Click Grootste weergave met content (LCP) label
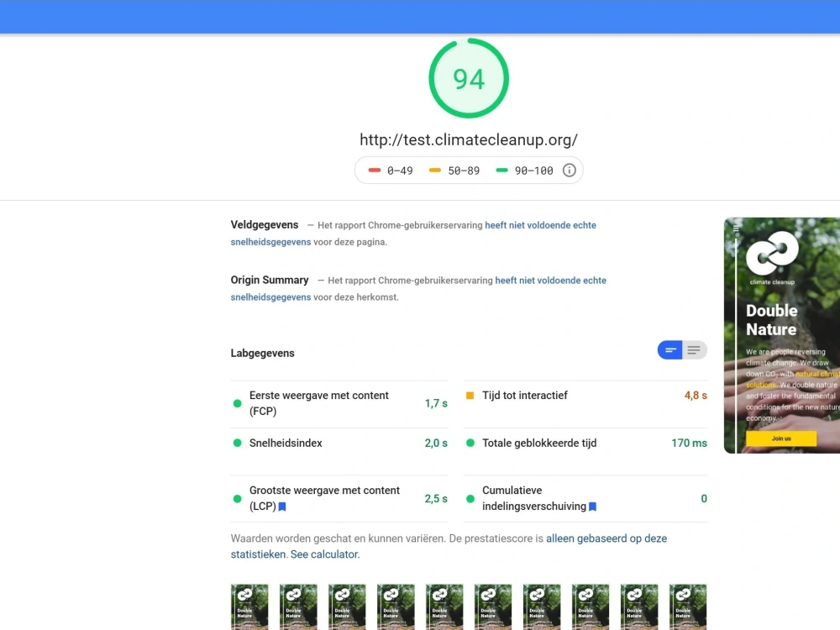 click(324, 498)
